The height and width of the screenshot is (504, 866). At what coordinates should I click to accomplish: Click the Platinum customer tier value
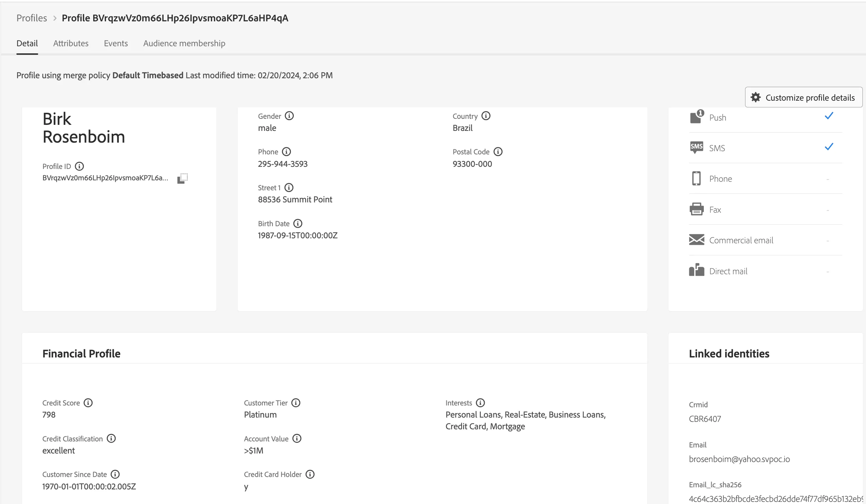click(260, 415)
